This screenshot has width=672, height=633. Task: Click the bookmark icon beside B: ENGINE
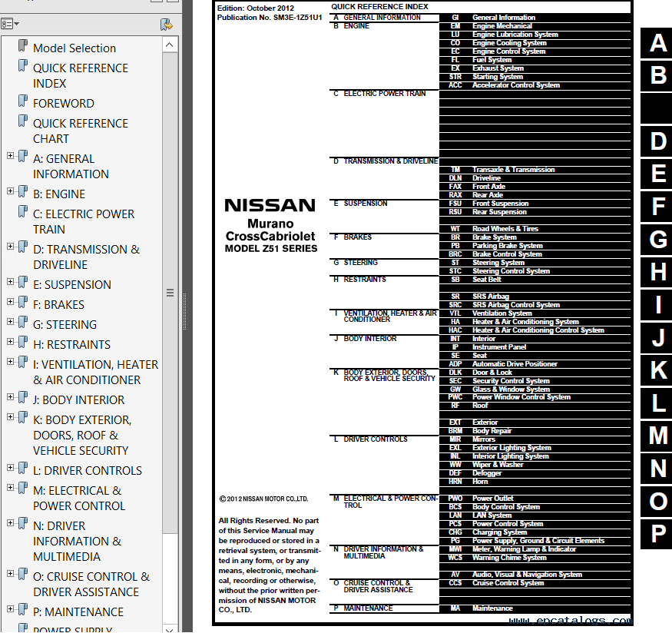(23, 192)
